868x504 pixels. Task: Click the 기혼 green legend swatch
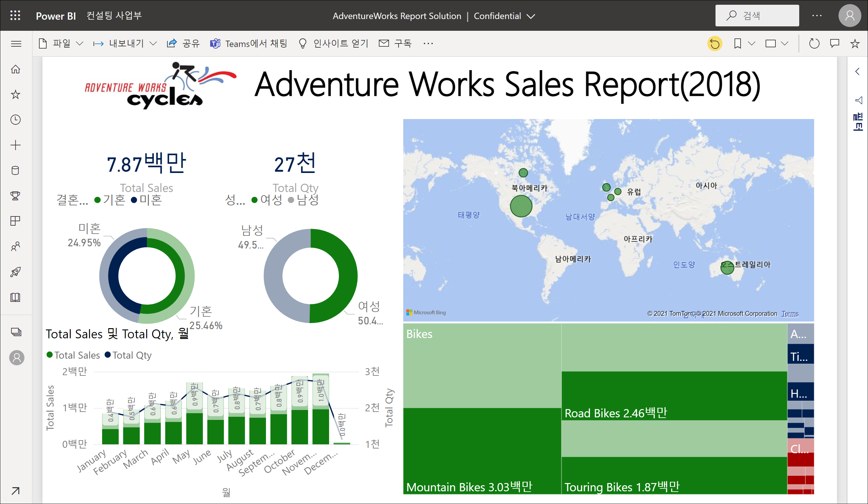point(97,200)
